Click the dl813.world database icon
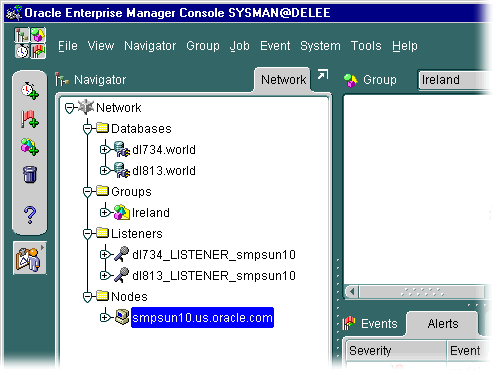The image size is (498, 375). 122,170
